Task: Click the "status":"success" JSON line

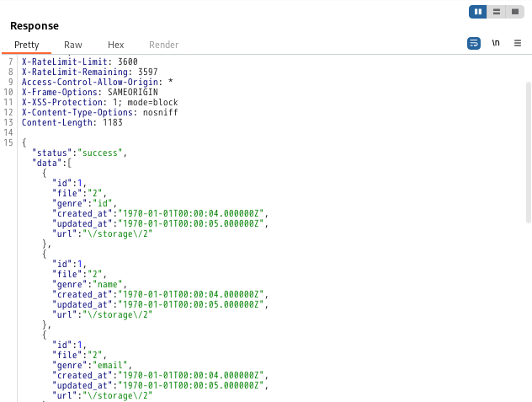Action: click(79, 153)
